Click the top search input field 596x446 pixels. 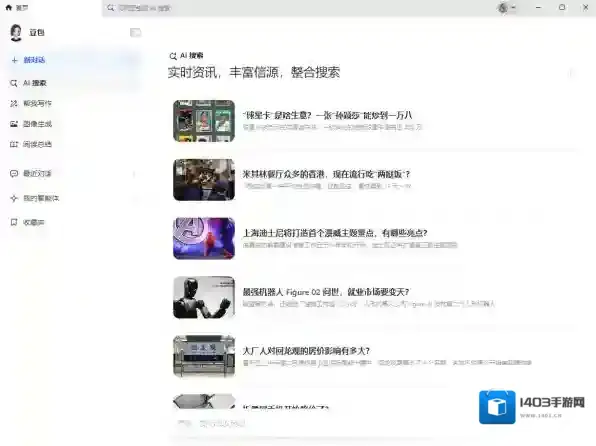tap(296, 8)
